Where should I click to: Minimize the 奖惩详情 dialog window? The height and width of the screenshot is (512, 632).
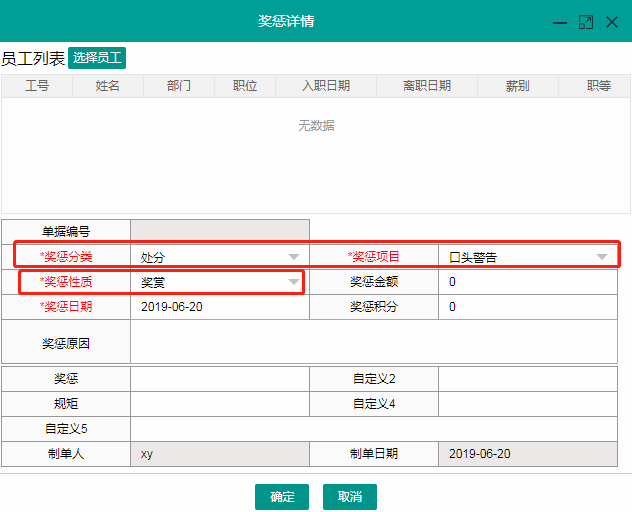[x=561, y=22]
